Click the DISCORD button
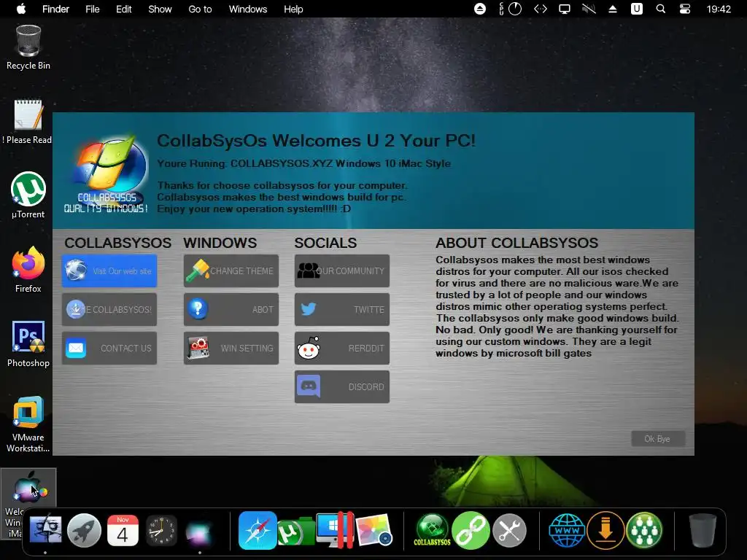The image size is (747, 560). pos(341,386)
